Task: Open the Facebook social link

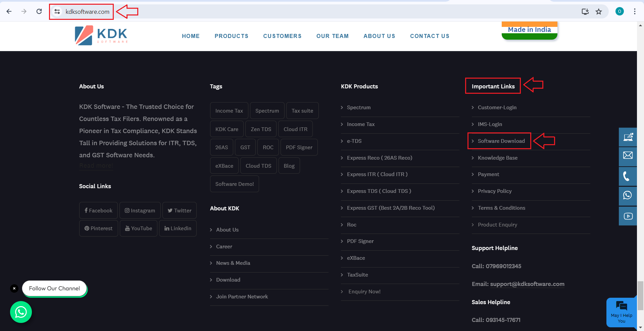Action: (x=99, y=210)
